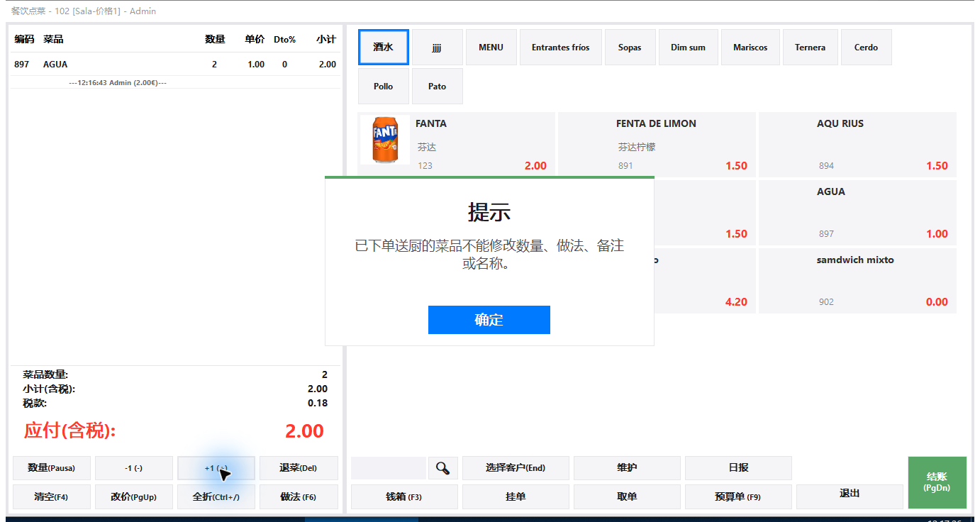Print the 预算单 (F9) pre-bill

pyautogui.click(x=738, y=497)
